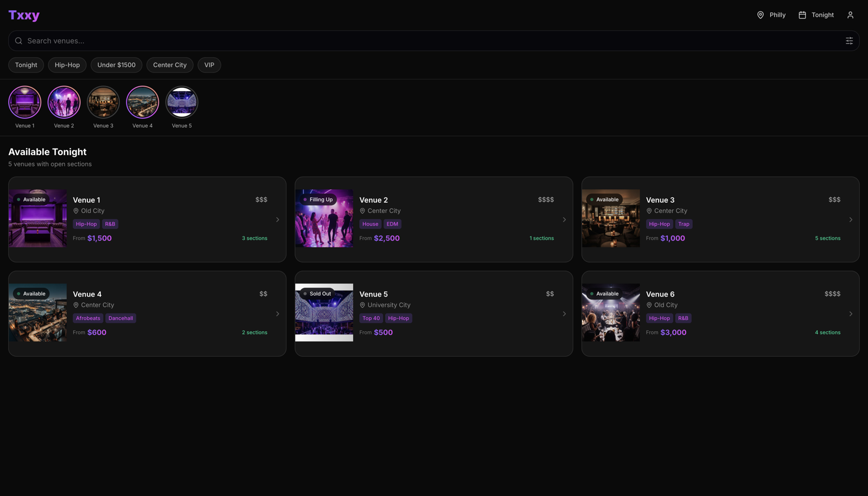Click the '5 venues with open sections' text

50,164
